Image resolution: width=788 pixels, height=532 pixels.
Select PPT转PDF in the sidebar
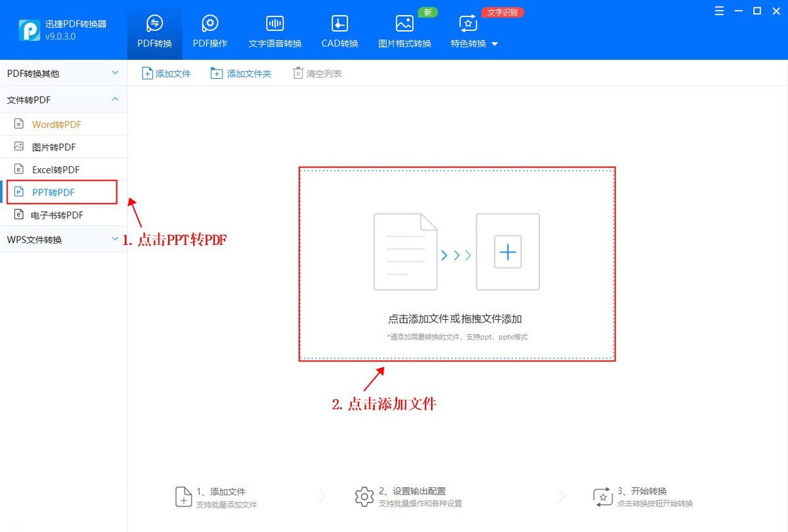[x=53, y=192]
